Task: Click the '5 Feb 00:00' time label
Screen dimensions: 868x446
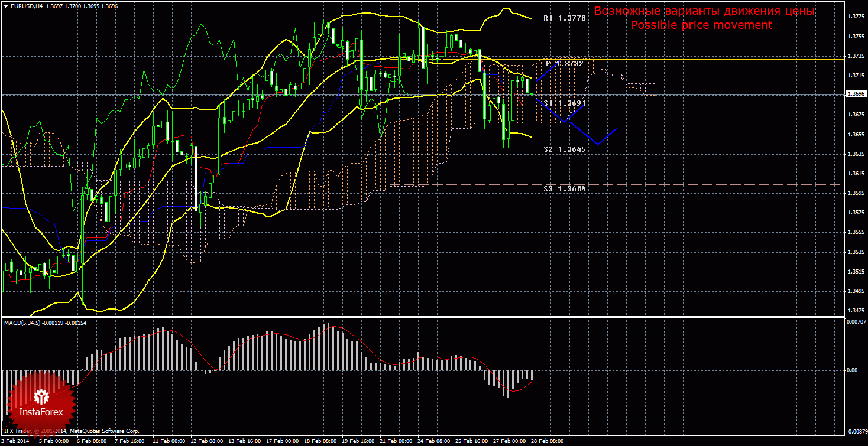Action: [53, 441]
